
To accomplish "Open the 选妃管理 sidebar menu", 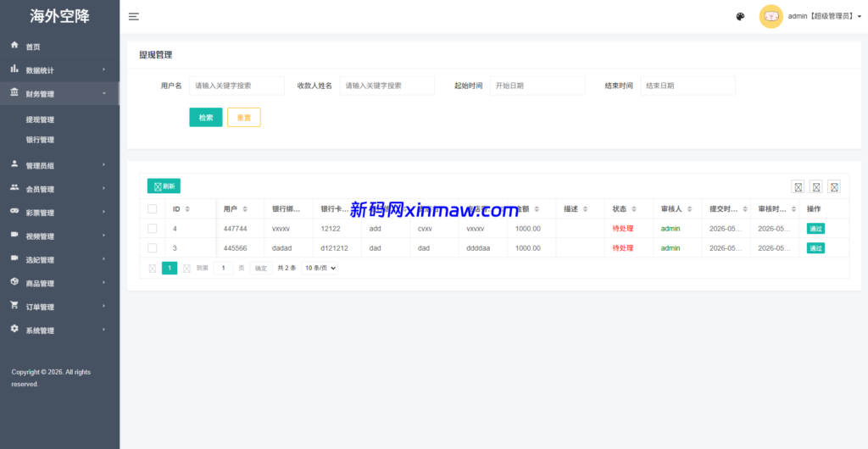I will pos(60,260).
